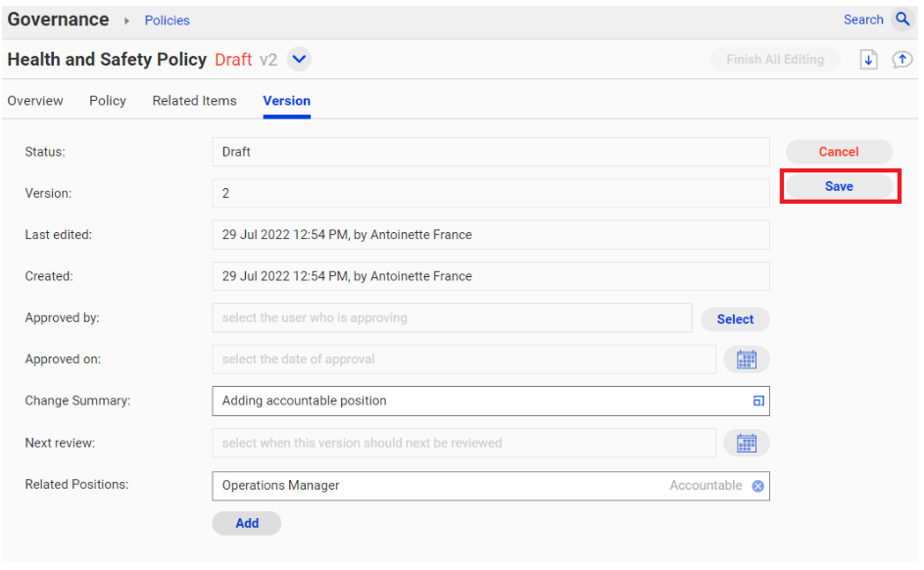Click the download document icon
Image resolution: width=924 pixels, height=570 pixels.
coord(868,60)
